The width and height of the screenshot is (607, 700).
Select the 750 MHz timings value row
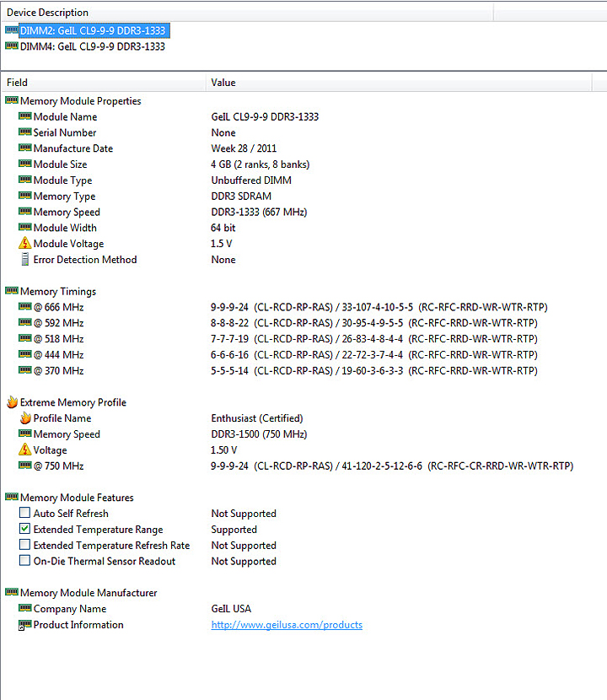392,466
